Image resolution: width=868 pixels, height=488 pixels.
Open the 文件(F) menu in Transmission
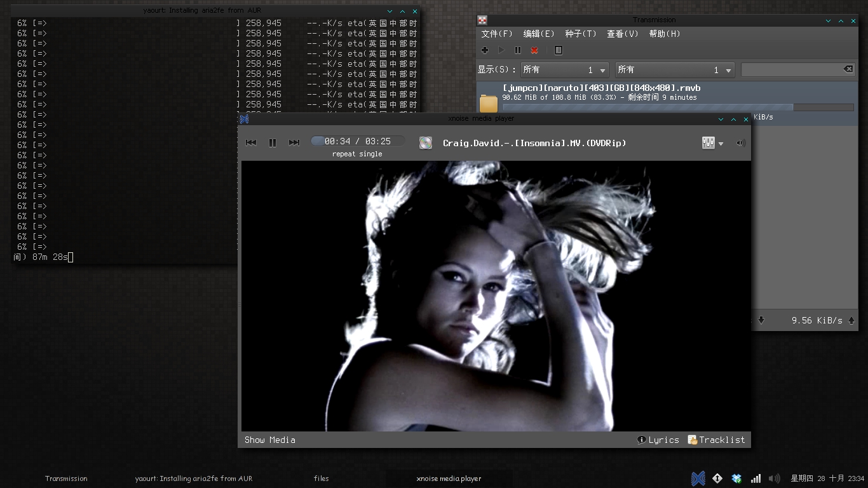coord(497,34)
